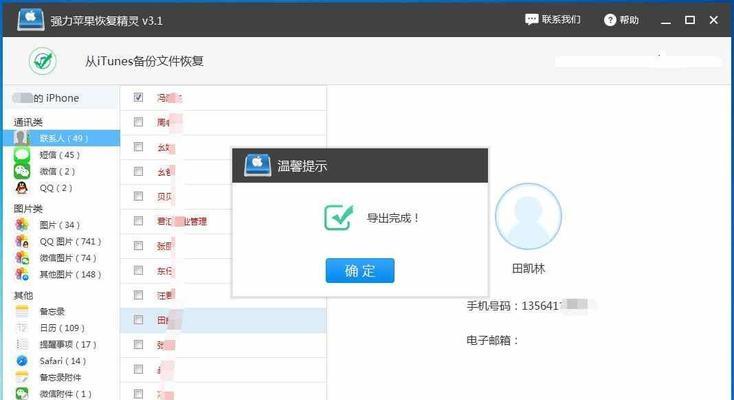This screenshot has height=400, width=734.
Task: Open 微信附件 (1) category
Action: tap(66, 394)
